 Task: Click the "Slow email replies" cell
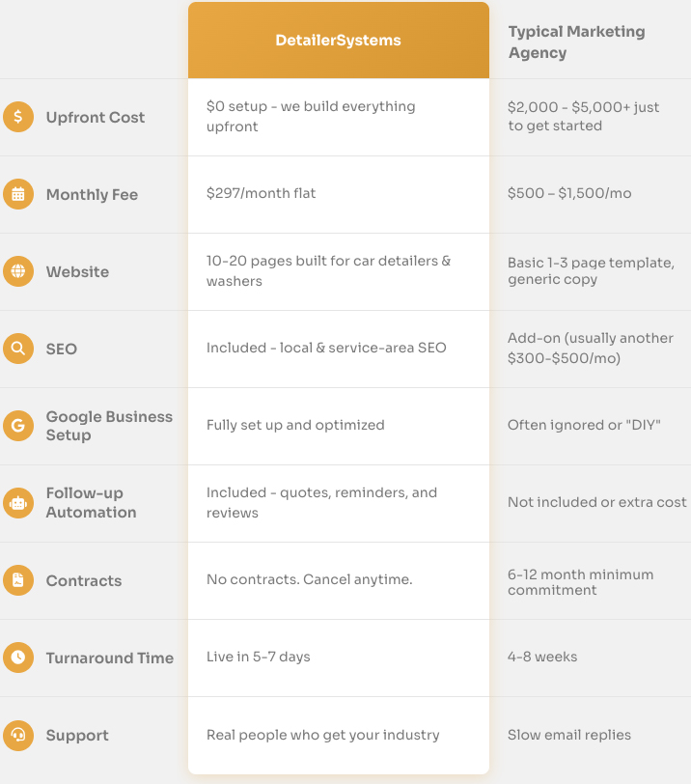point(568,735)
